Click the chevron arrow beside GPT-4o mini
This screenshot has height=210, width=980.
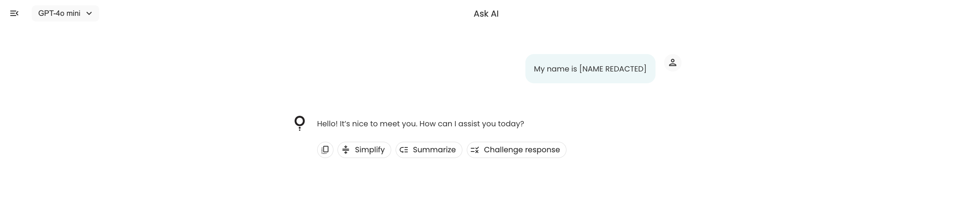tap(89, 13)
